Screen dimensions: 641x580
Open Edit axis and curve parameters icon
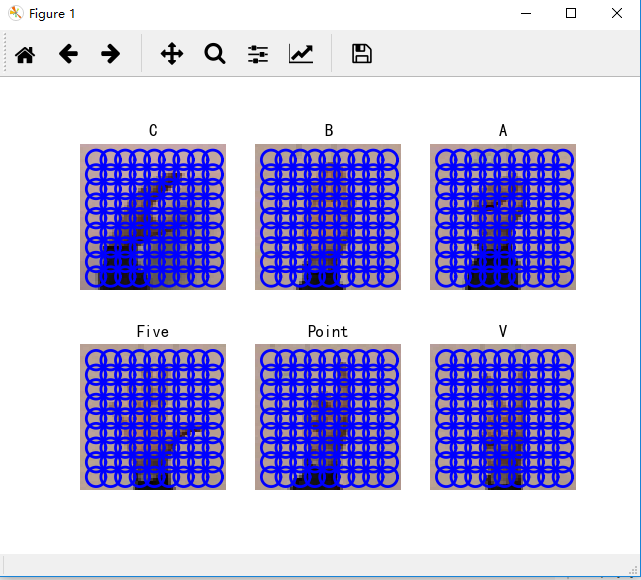301,54
